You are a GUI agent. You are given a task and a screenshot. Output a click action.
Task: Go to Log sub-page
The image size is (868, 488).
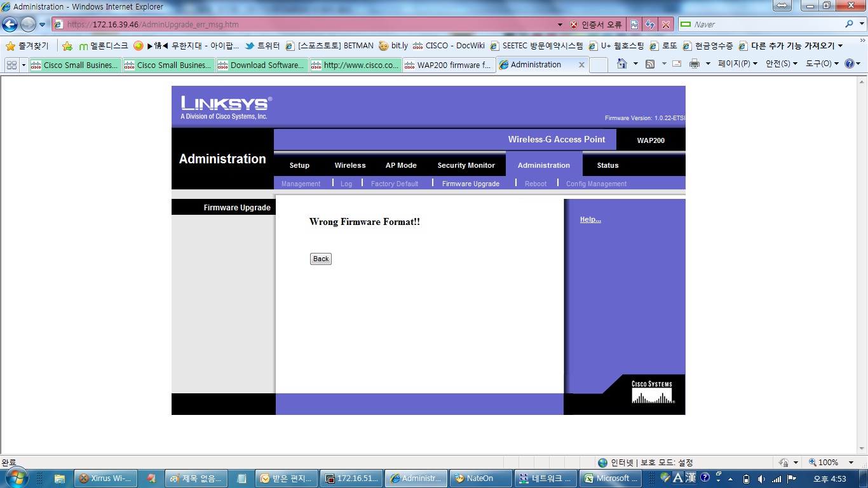point(346,184)
